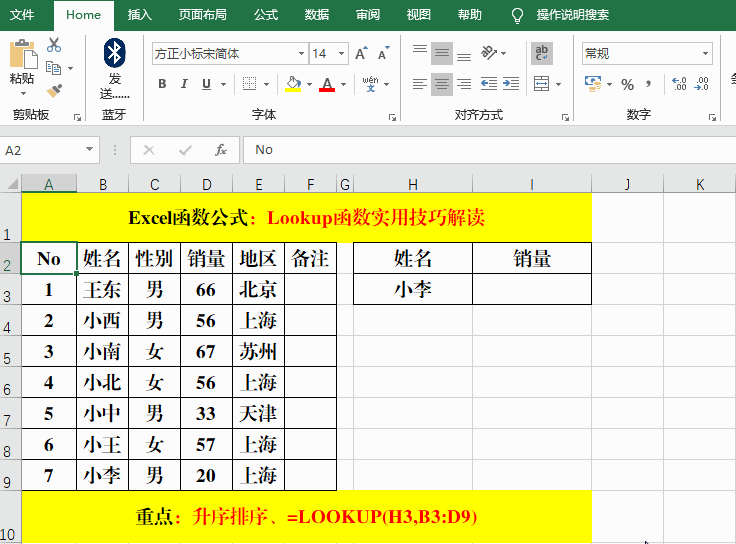The image size is (736, 544).
Task: Click formula bar confirm checkmark button
Action: (x=185, y=150)
